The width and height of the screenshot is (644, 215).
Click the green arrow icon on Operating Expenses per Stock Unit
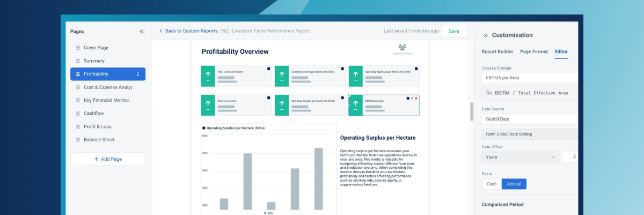click(355, 76)
